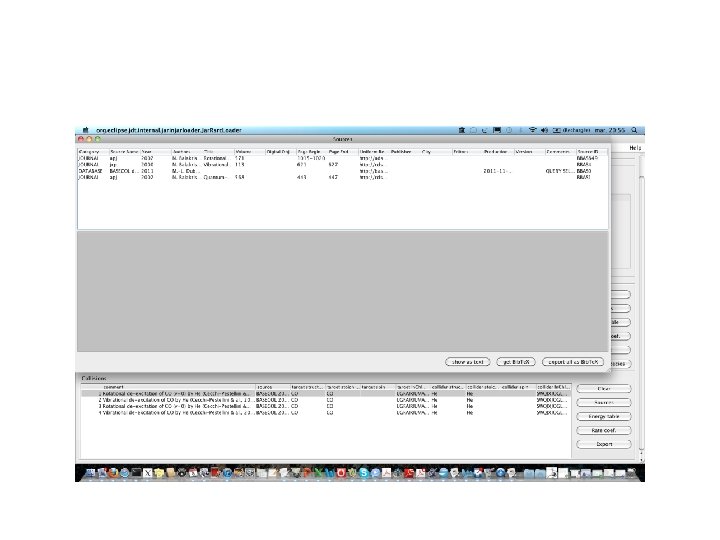The width and height of the screenshot is (720, 540).
Task: Click the 'Clear' button beside Collisions table
Action: click(604, 389)
